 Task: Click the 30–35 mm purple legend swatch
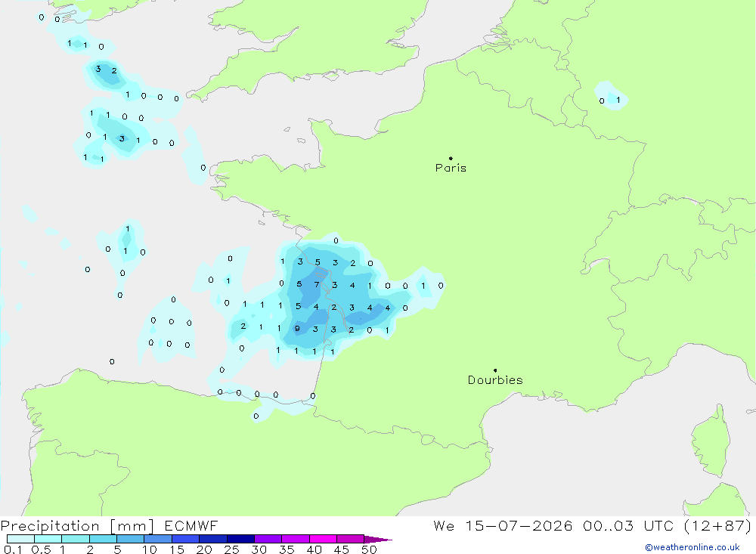click(268, 539)
